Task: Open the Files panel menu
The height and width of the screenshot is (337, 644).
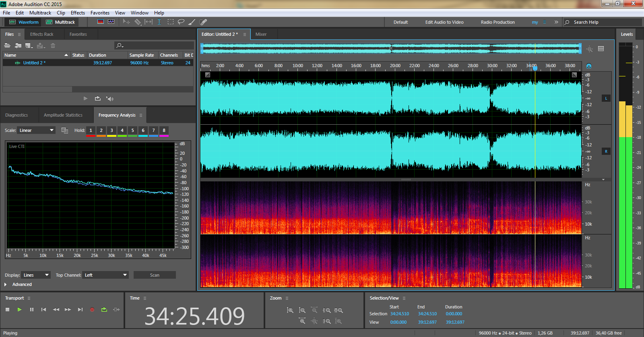Action: (x=19, y=34)
